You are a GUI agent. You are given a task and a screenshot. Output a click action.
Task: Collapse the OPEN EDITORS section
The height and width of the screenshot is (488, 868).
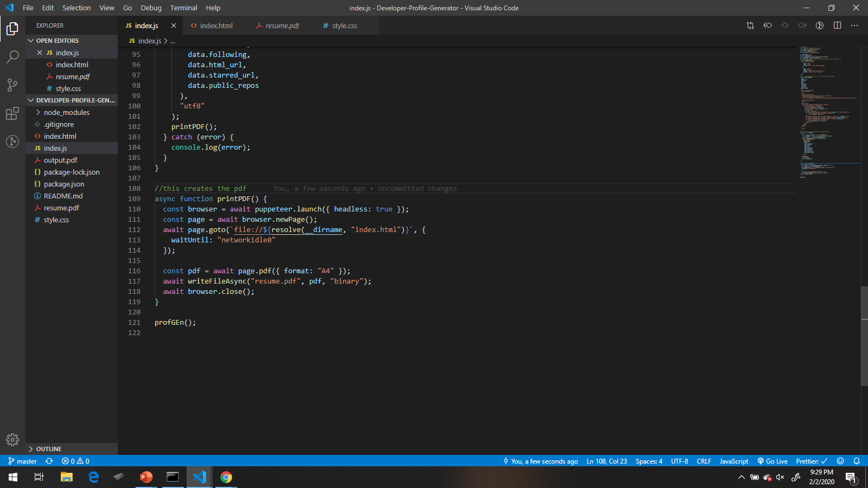(57, 40)
